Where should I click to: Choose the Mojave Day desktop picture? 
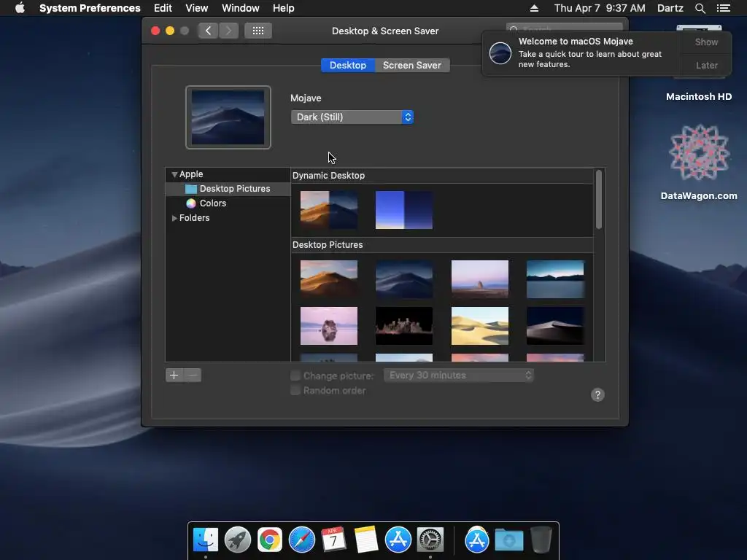[x=329, y=279]
